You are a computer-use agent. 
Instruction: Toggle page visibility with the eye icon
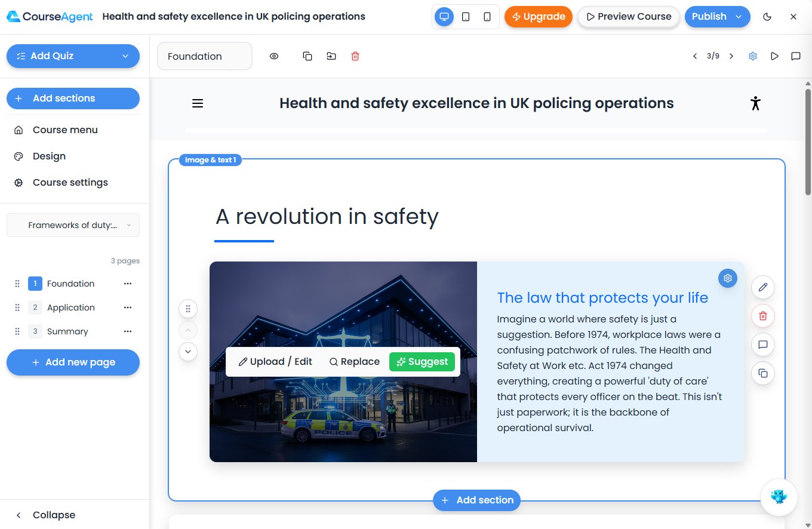pyautogui.click(x=273, y=56)
